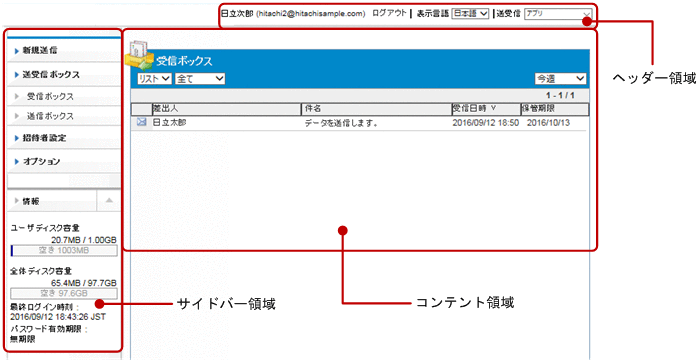Click the 全体ディスク容量 usage bar
Viewport: 700px width, 363px height.
click(x=64, y=293)
